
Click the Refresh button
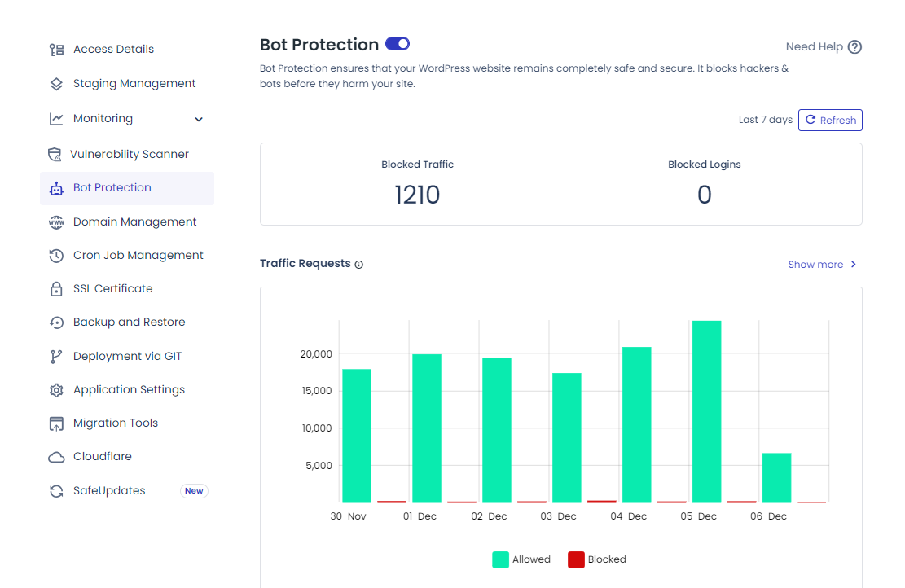coord(830,120)
